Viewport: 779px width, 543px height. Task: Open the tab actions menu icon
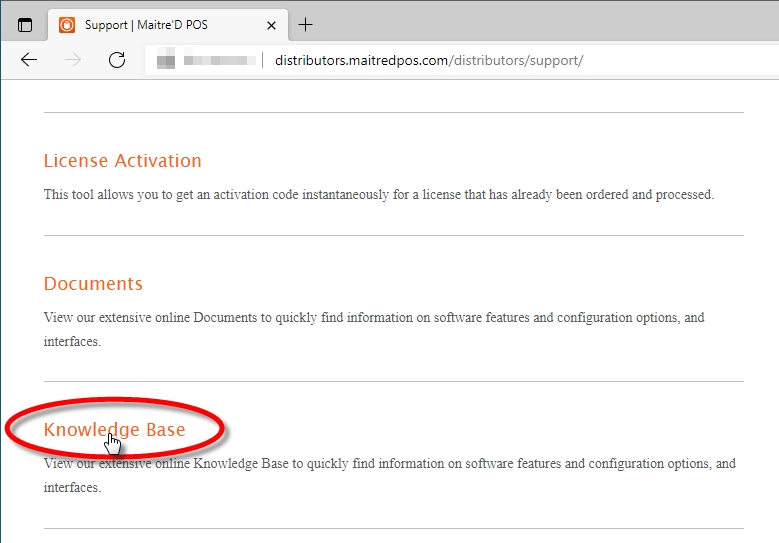[25, 25]
